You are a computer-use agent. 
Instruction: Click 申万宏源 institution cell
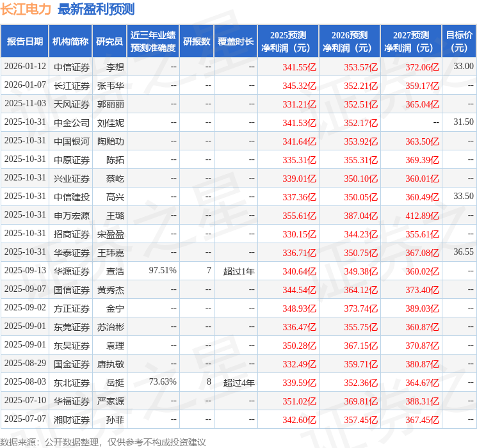[72, 216]
